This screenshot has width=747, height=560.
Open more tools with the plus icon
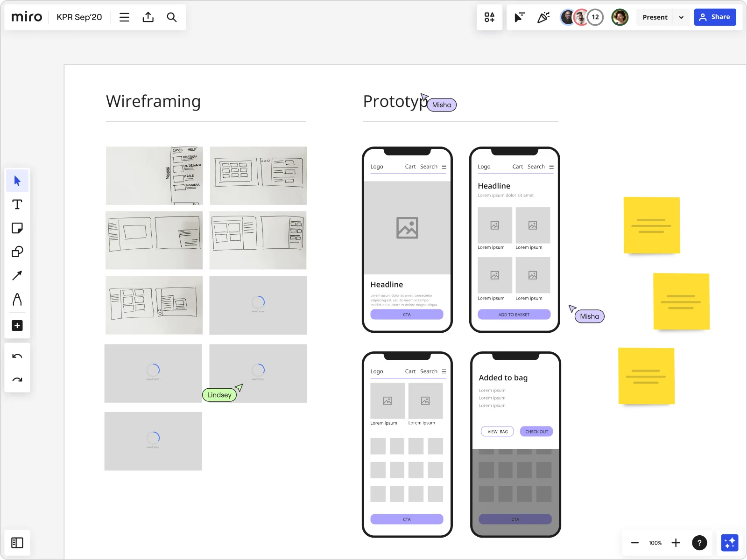point(17,325)
